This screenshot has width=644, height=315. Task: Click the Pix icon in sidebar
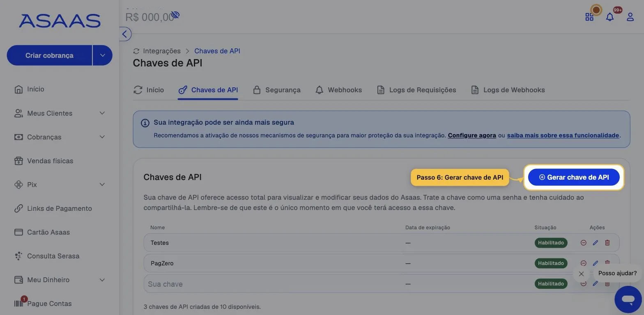[x=18, y=185]
